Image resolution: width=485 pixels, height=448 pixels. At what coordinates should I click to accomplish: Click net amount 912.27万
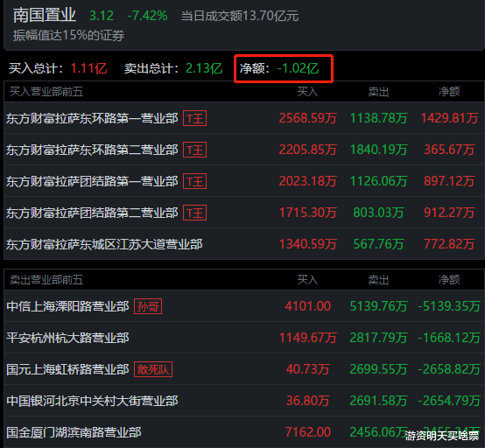pos(449,213)
